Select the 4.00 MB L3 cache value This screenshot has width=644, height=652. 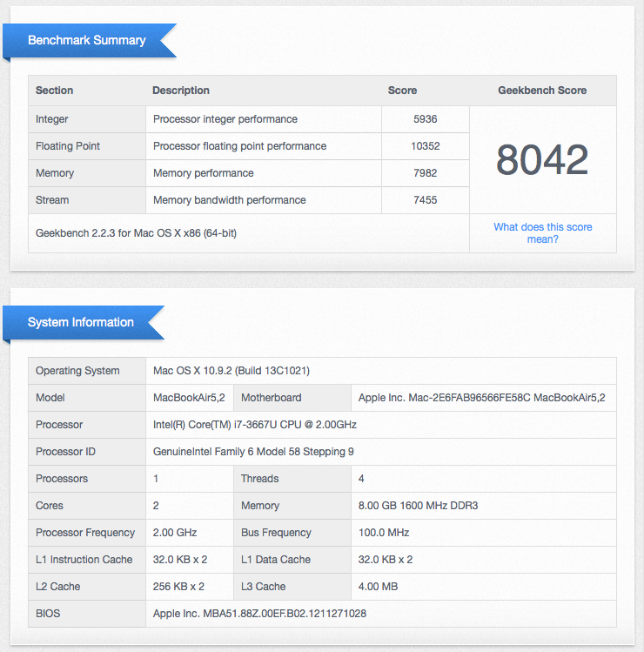[378, 587]
